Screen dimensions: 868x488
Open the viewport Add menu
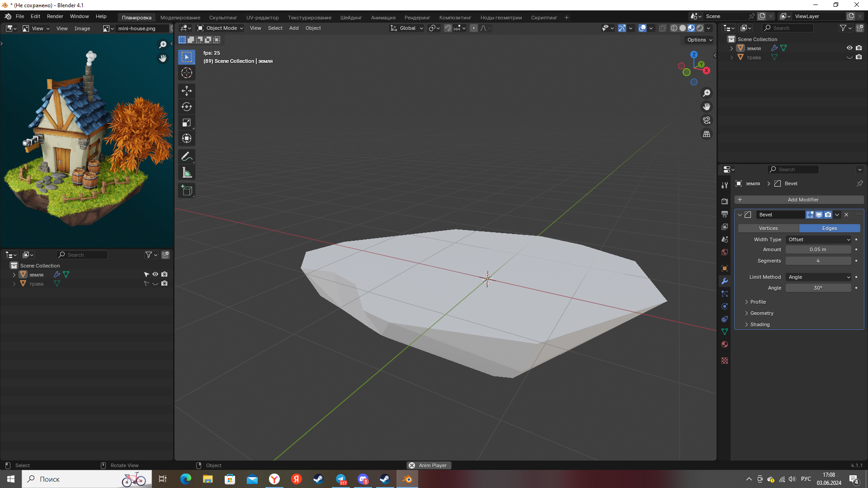point(294,28)
